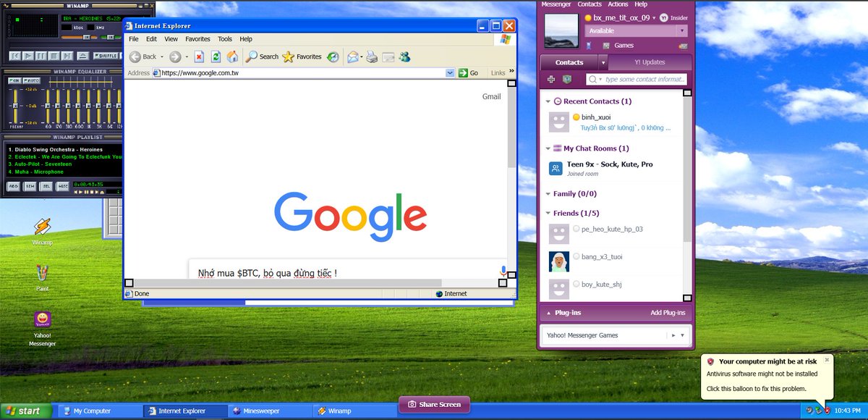This screenshot has height=420, width=868.
Task: Open the Internet Explorer Tools menu
Action: pyautogui.click(x=225, y=39)
